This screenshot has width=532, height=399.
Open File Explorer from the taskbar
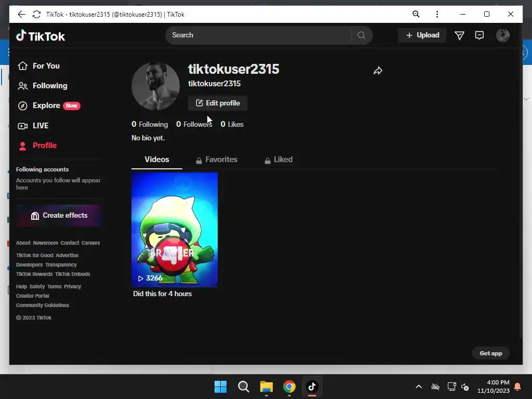(267, 387)
